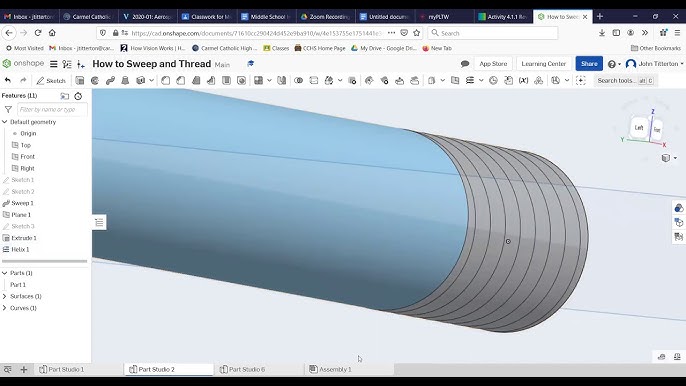Expand the Curves (1) list

pyautogui.click(x=5, y=308)
